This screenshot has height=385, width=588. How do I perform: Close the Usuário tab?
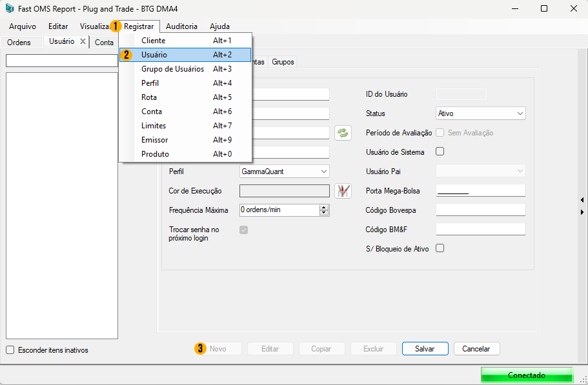pos(83,41)
